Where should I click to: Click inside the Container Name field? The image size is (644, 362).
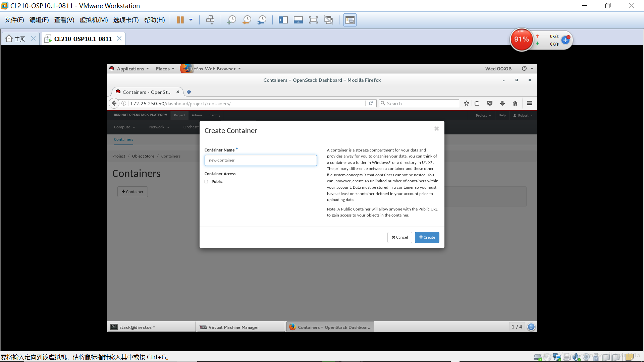point(261,160)
